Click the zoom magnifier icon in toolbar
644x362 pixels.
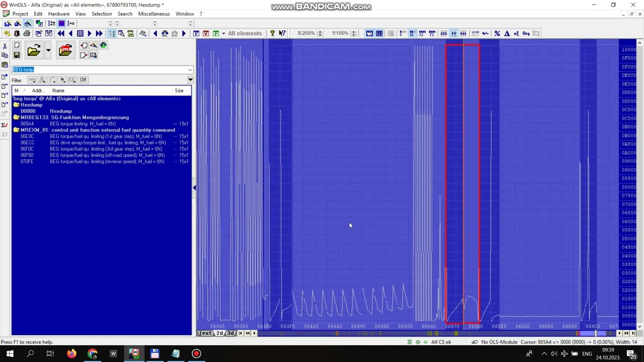tap(121, 34)
